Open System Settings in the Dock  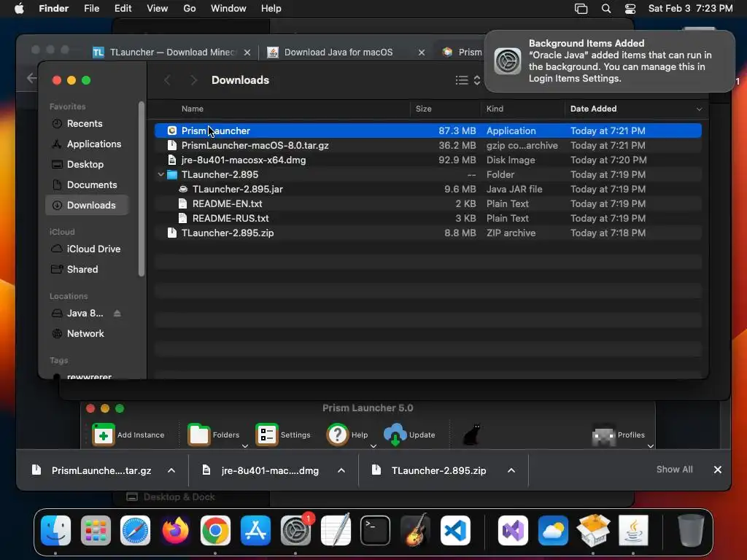pyautogui.click(x=295, y=530)
